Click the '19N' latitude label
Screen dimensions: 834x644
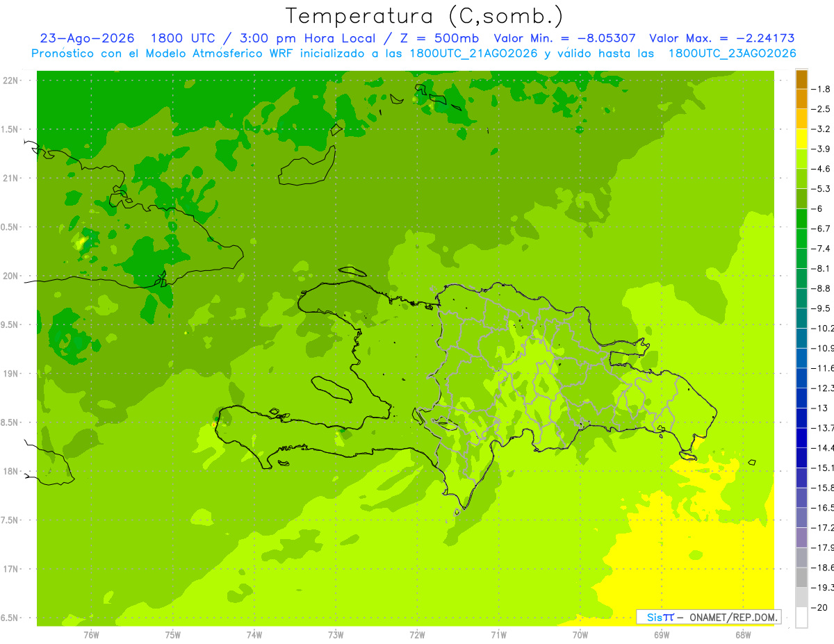tap(12, 374)
